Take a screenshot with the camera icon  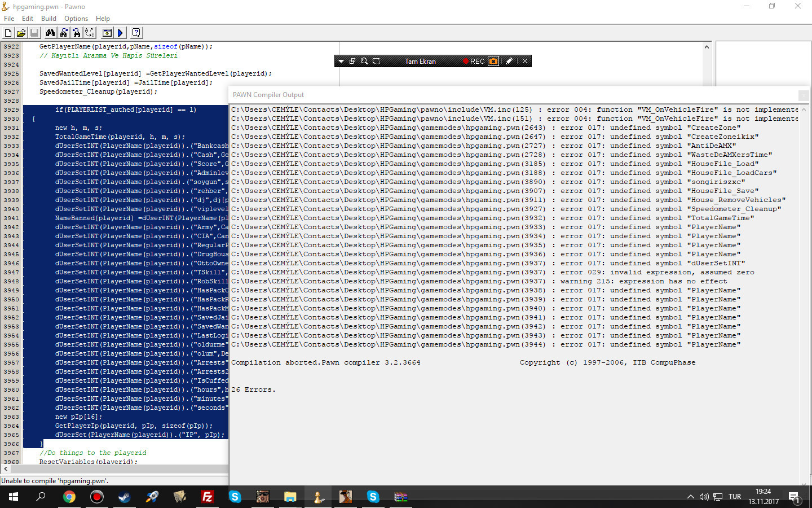493,61
